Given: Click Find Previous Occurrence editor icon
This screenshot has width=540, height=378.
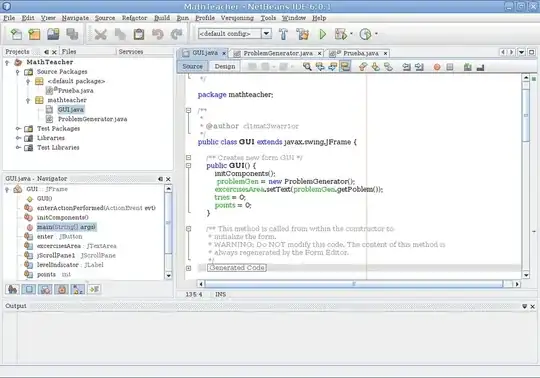Looking at the screenshot, I should [320, 66].
